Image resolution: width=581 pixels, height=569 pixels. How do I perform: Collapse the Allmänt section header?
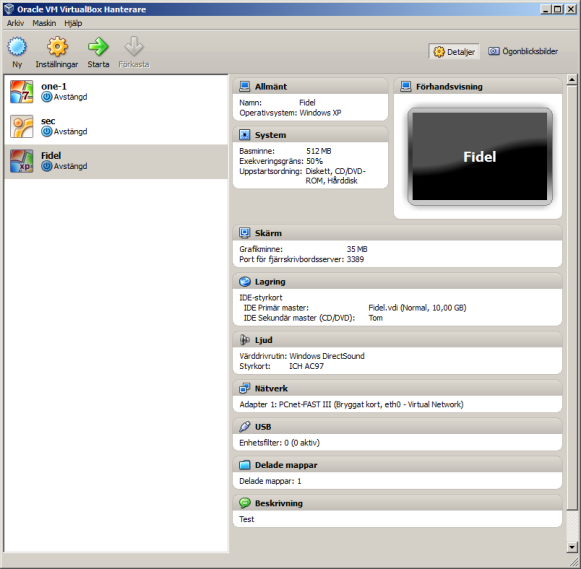[x=310, y=86]
